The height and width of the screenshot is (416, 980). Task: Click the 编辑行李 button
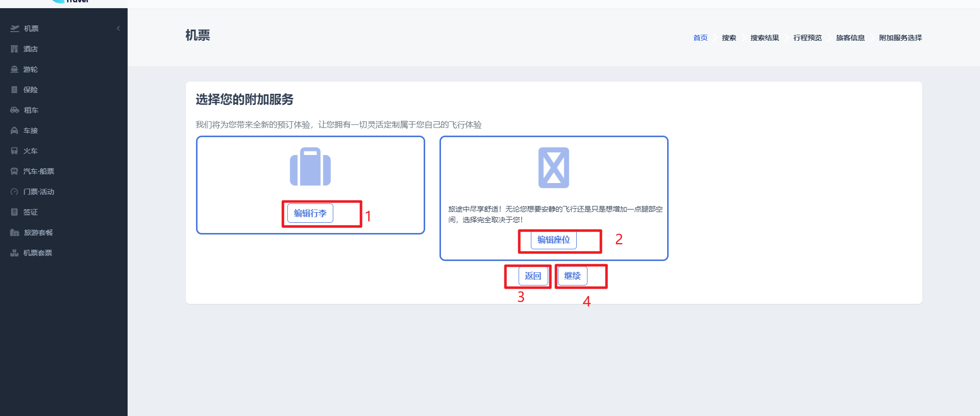point(310,213)
